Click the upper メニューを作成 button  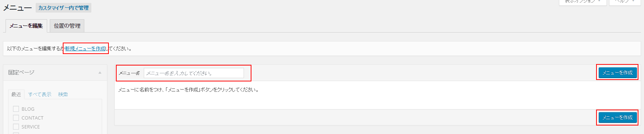coord(617,73)
